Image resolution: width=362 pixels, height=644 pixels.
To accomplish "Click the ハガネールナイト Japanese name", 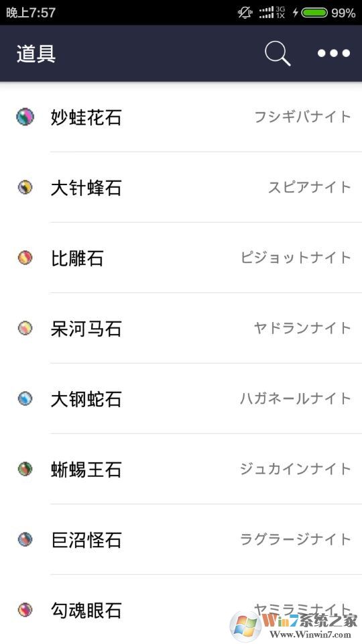I will coord(296,398).
